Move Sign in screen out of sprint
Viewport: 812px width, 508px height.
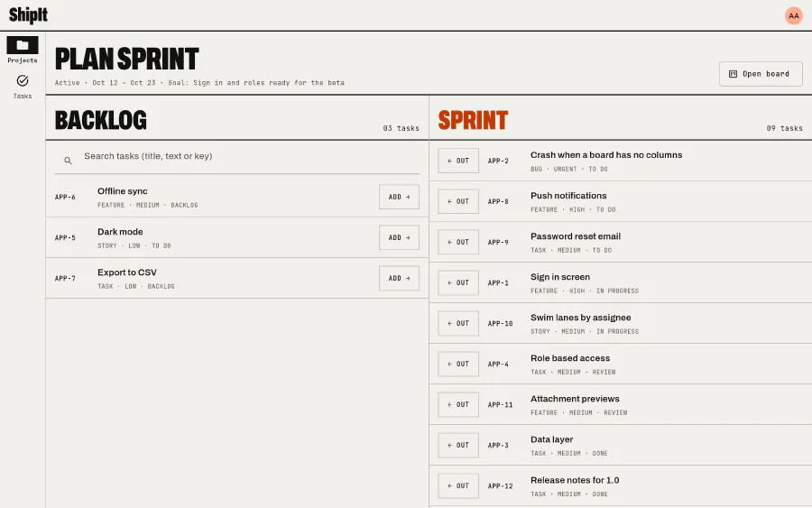coord(458,282)
